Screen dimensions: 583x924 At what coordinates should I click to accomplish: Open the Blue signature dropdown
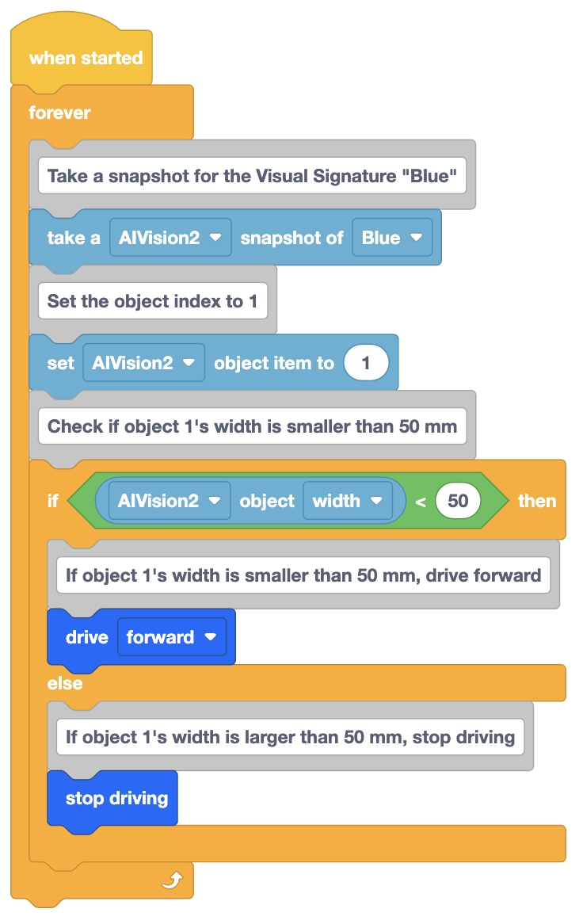(391, 237)
